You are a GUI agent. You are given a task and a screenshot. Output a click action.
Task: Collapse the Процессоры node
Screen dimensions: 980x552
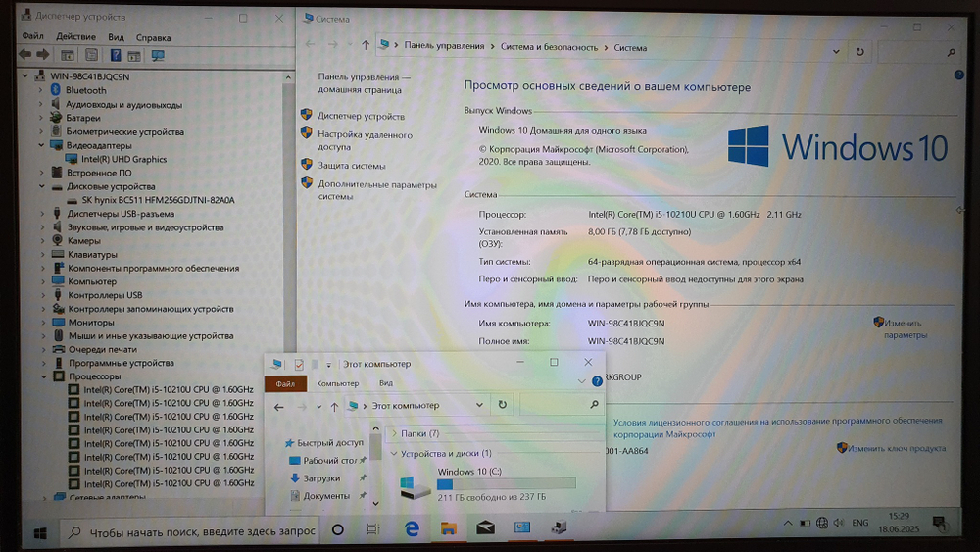coord(44,376)
